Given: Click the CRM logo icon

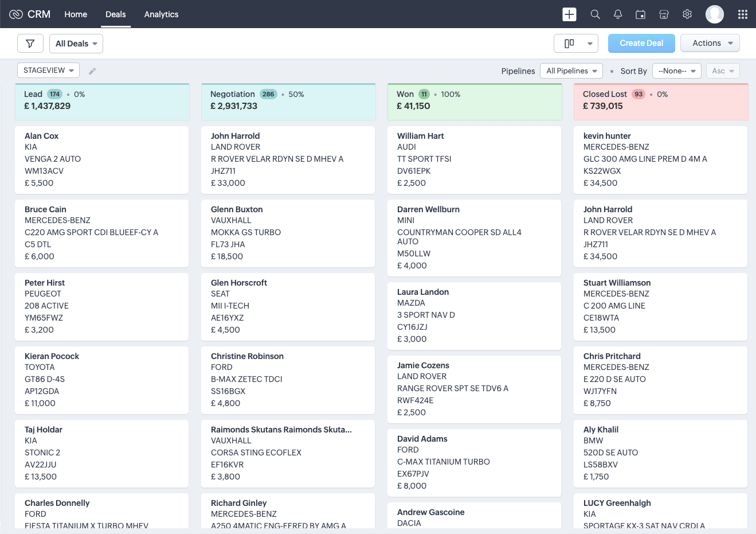Looking at the screenshot, I should click(15, 14).
